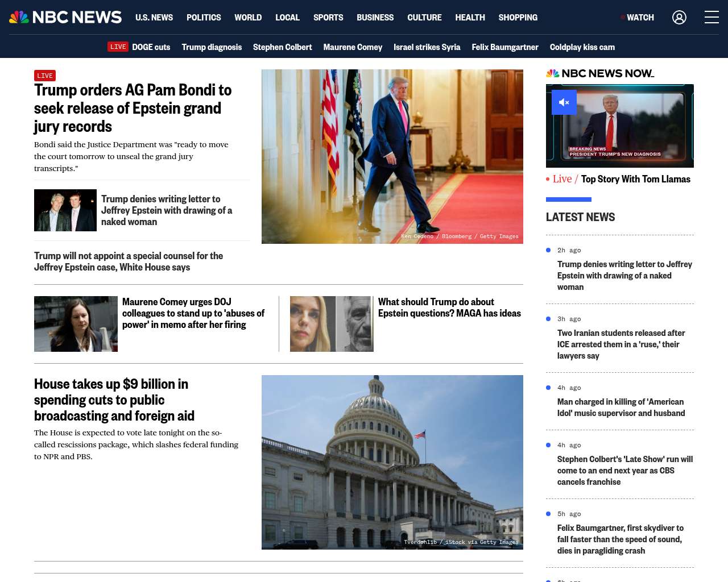Select the Sports menu item

coord(328,18)
